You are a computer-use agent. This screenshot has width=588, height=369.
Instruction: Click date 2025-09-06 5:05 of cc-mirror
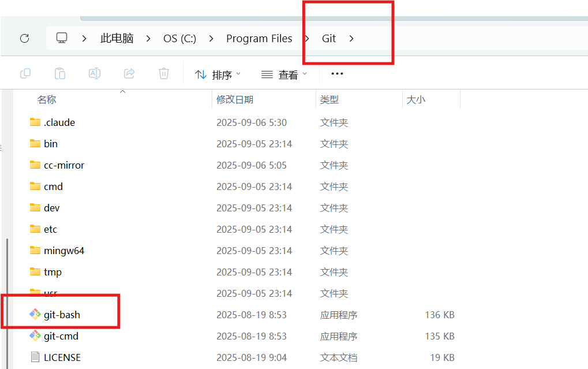(x=252, y=165)
